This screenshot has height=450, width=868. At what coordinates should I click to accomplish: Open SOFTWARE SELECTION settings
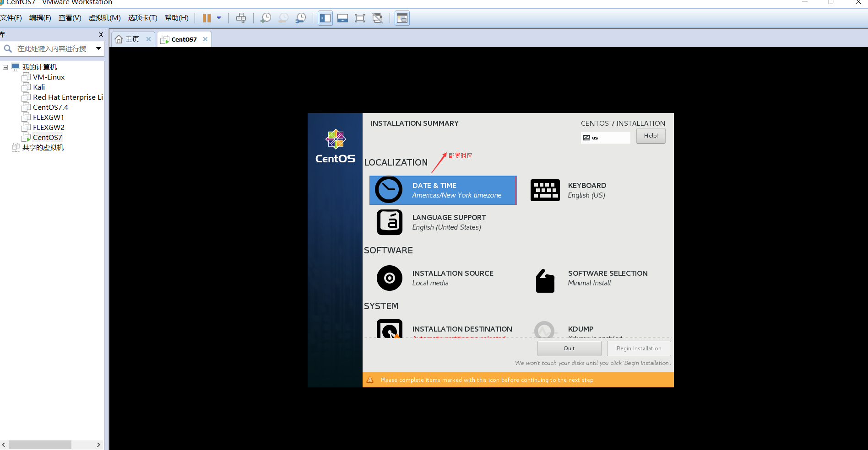click(608, 278)
